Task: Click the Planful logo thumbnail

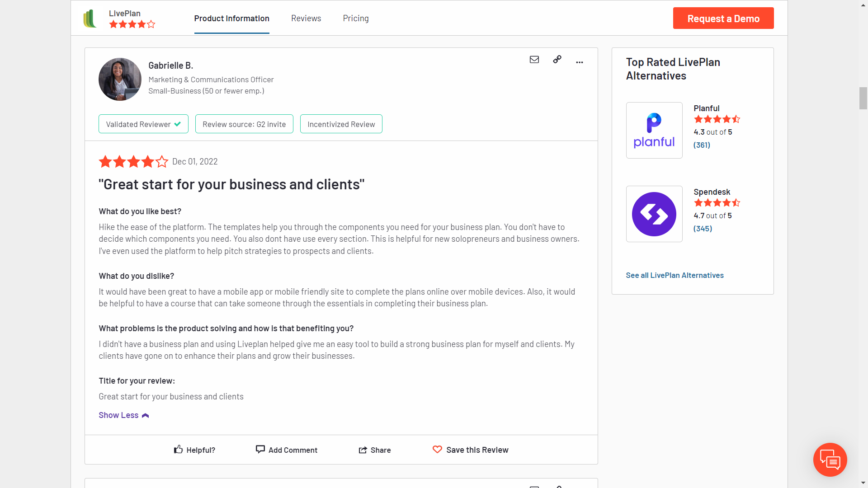Action: point(654,130)
